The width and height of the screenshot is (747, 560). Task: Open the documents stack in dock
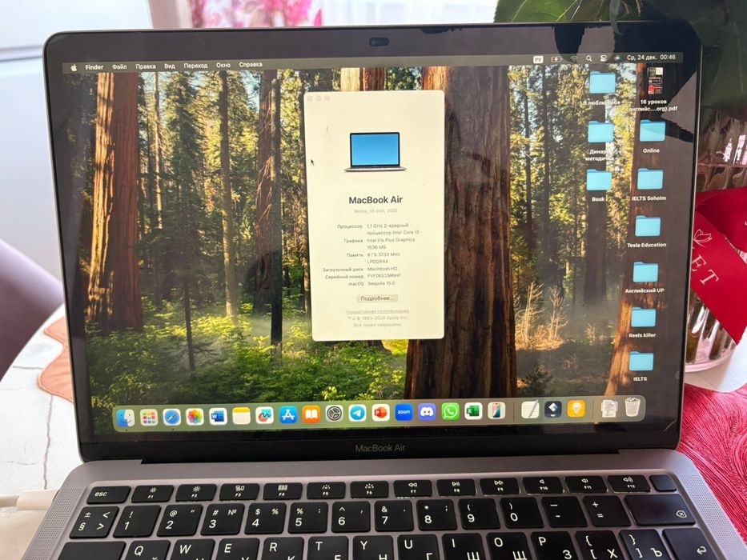pos(608,409)
